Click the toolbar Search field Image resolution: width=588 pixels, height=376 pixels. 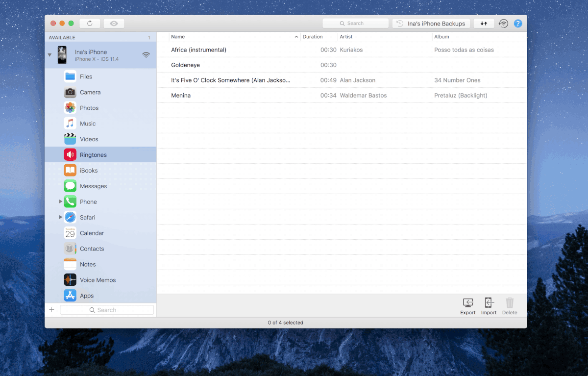[x=356, y=24]
